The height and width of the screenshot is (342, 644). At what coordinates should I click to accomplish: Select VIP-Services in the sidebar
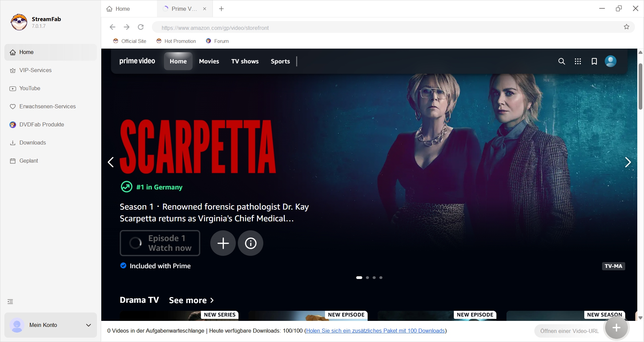(x=35, y=70)
